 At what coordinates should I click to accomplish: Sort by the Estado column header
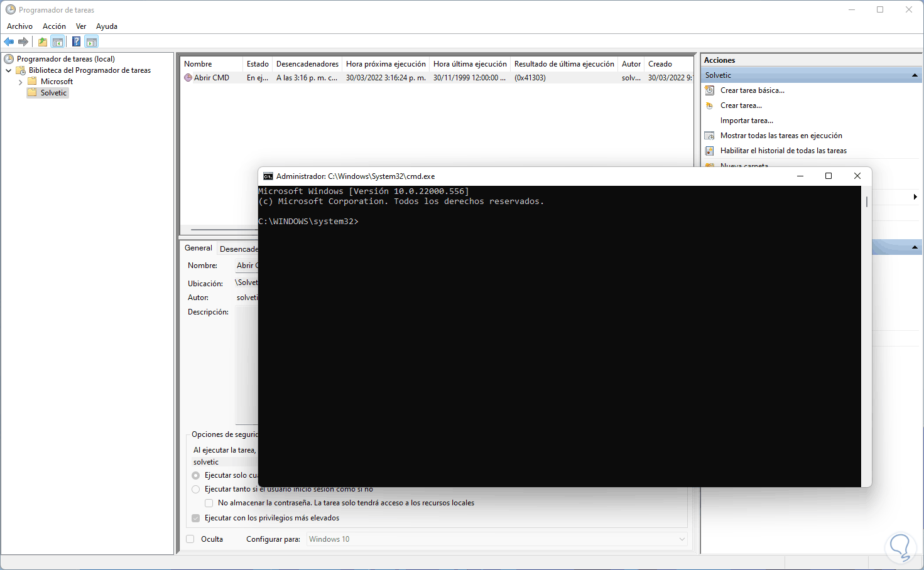[258, 64]
